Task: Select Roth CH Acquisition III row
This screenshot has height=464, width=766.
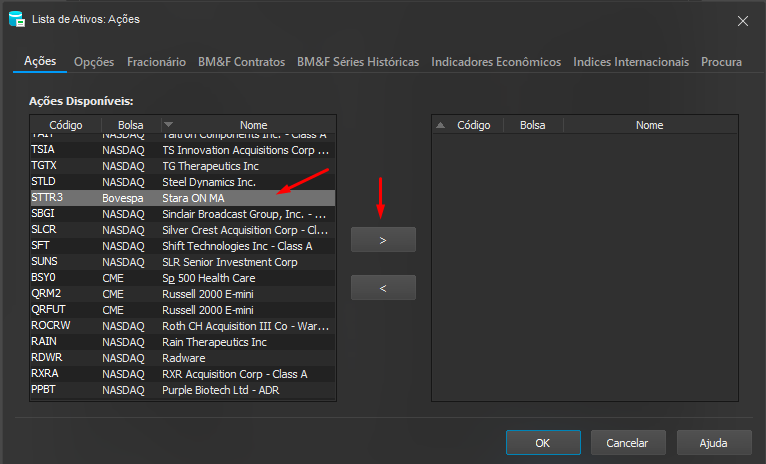Action: 183,326
